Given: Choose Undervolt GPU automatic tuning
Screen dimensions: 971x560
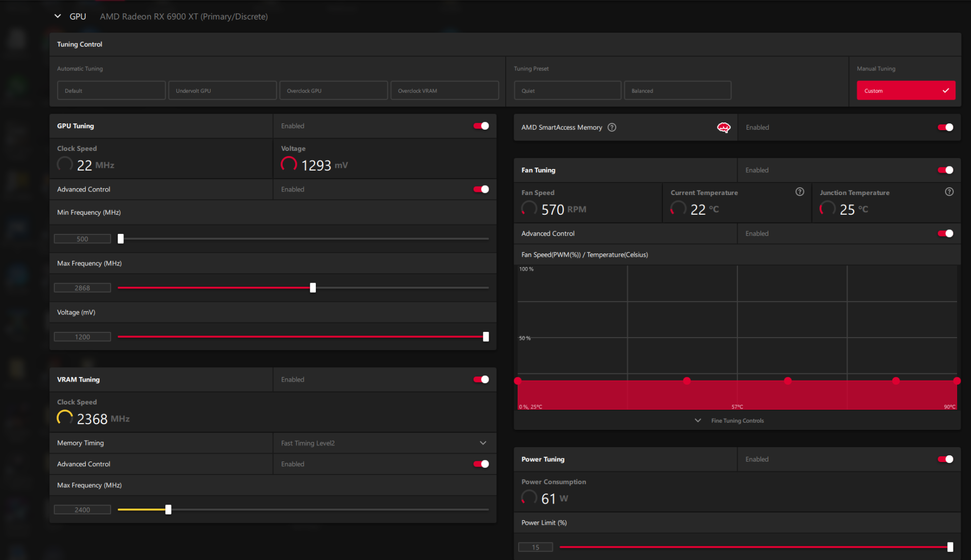Looking at the screenshot, I should (223, 91).
